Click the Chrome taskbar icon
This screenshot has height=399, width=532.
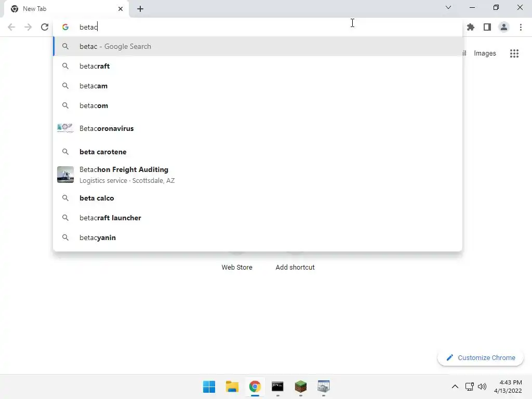click(255, 387)
